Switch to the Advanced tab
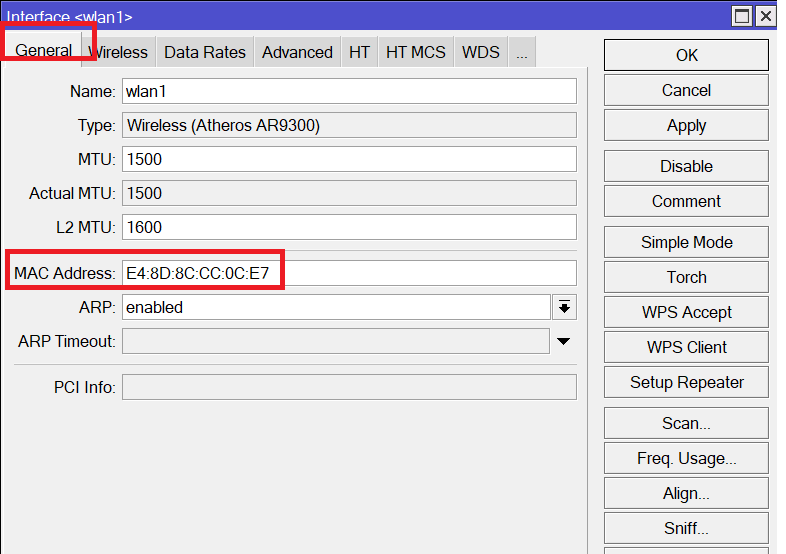 pyautogui.click(x=297, y=52)
